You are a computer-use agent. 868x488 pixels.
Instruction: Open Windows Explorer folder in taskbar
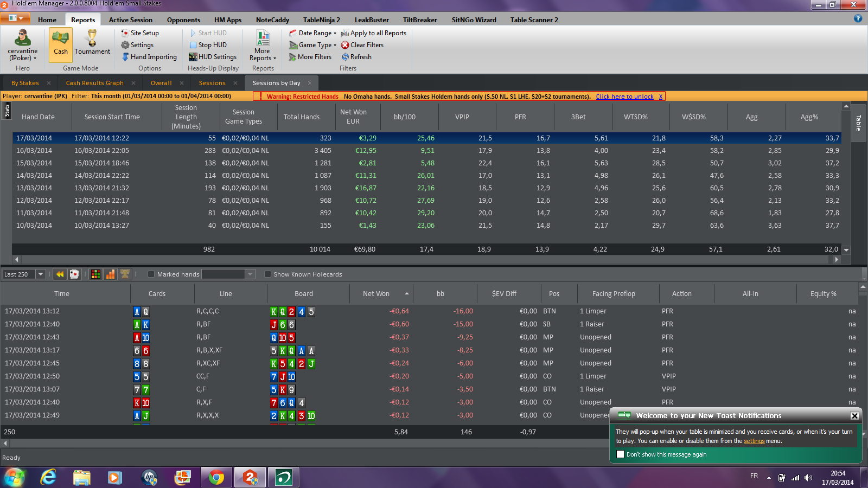coord(82,477)
